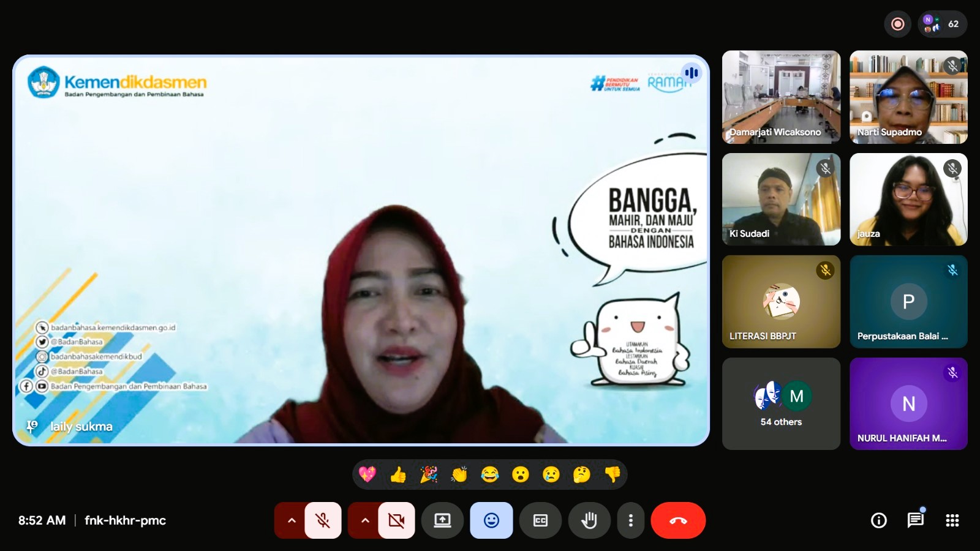This screenshot has height=551, width=980.
Task: Send the sparkling heart reaction
Action: [367, 474]
